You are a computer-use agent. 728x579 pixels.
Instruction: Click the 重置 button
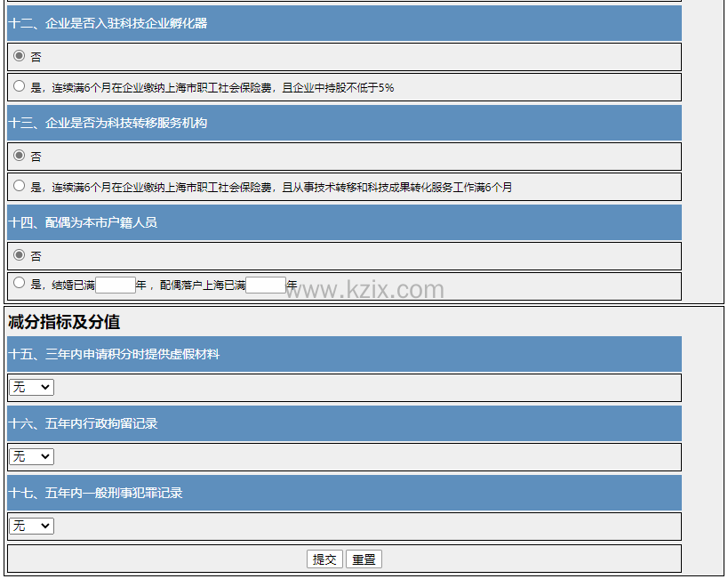pos(364,559)
